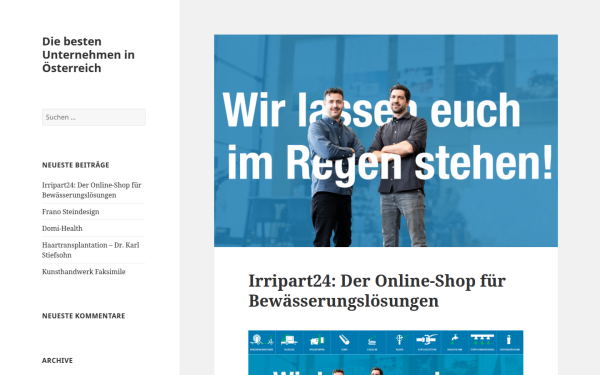Open sidebar link Irripart24: Der Online-Shop für Bewässerungslösungen
Viewport: 600px width, 375px height.
[92, 190]
